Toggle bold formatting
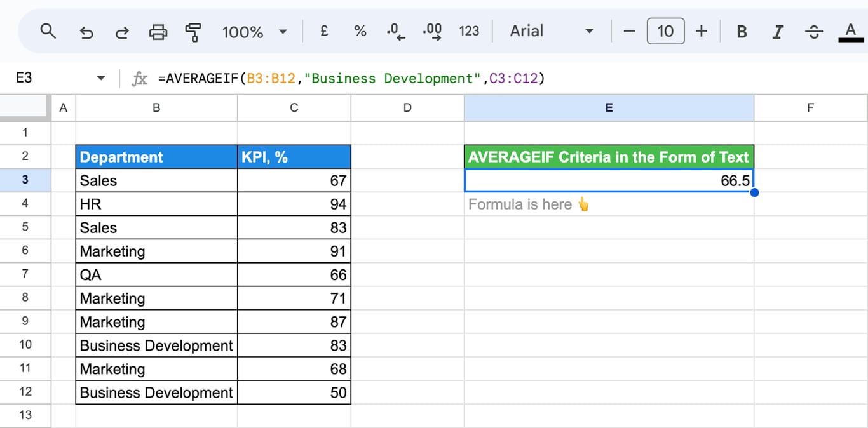The image size is (868, 428). pyautogui.click(x=742, y=32)
